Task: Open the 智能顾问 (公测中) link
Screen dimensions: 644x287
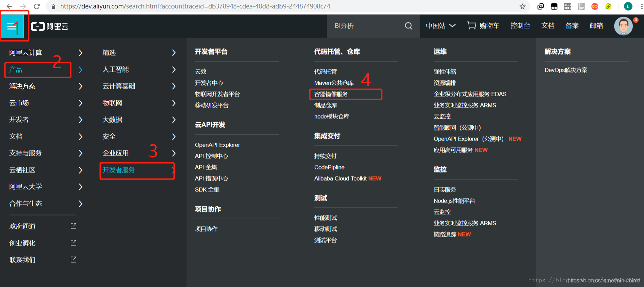Action: click(457, 128)
